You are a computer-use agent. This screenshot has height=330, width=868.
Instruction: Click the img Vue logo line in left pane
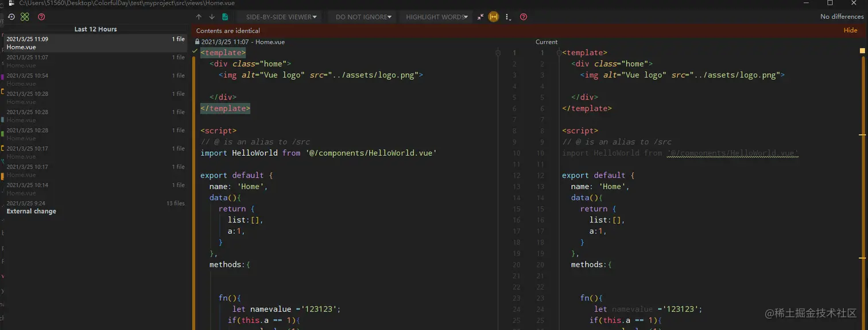(x=320, y=75)
